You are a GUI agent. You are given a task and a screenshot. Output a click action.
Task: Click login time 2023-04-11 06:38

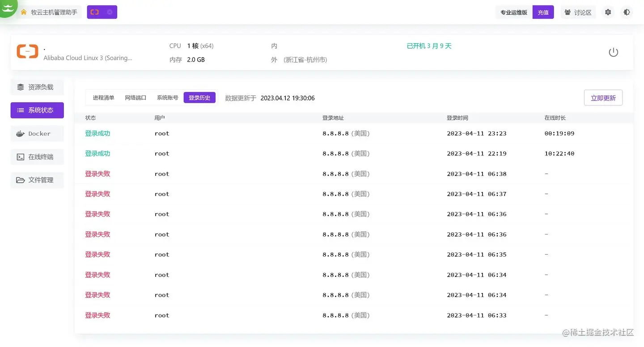(x=477, y=174)
